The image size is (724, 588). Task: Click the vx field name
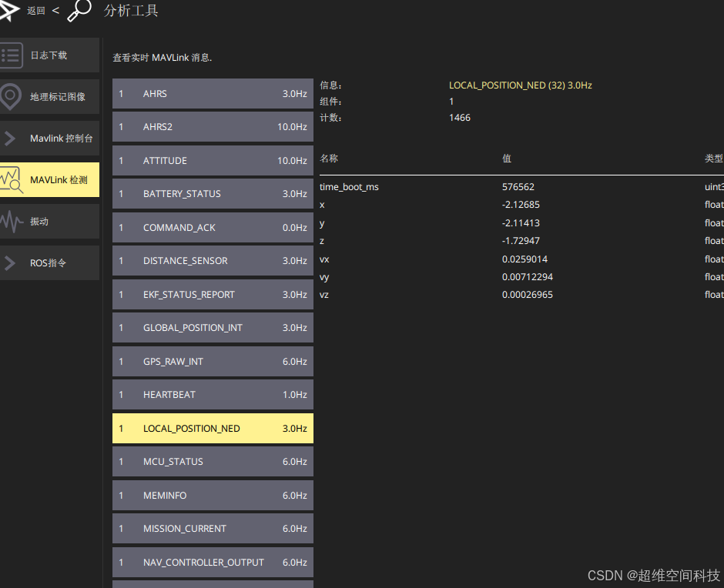(324, 259)
